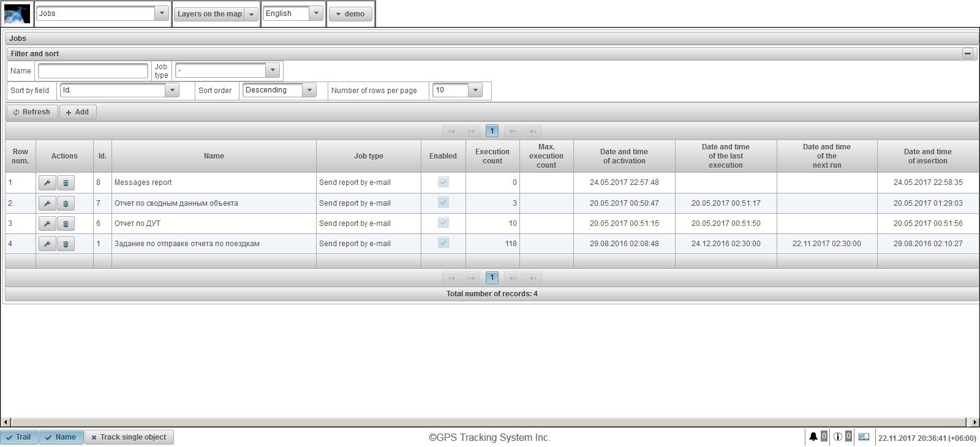Toggle Enabled checkbox for Messages report
Image resolution: width=980 pixels, height=447 pixels.
(x=443, y=182)
